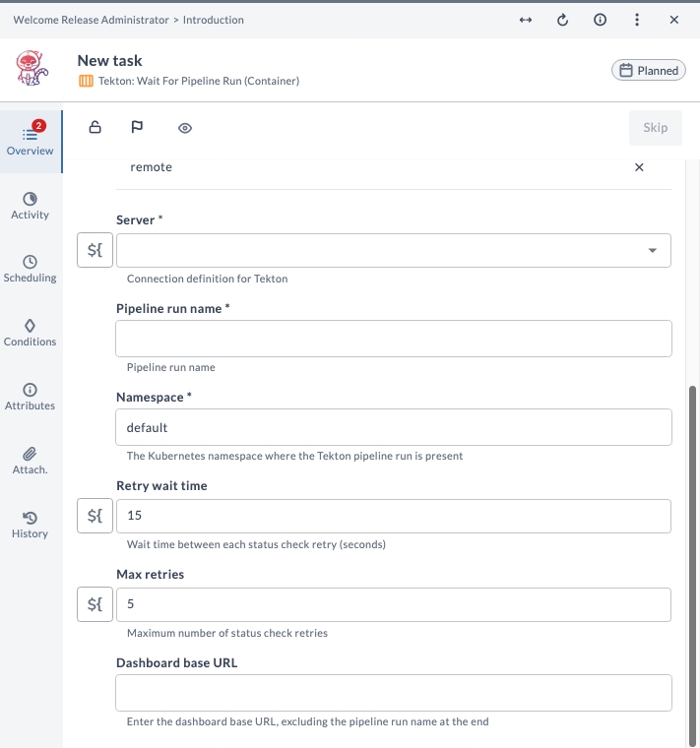Toggle the eye watch icon

click(185, 128)
